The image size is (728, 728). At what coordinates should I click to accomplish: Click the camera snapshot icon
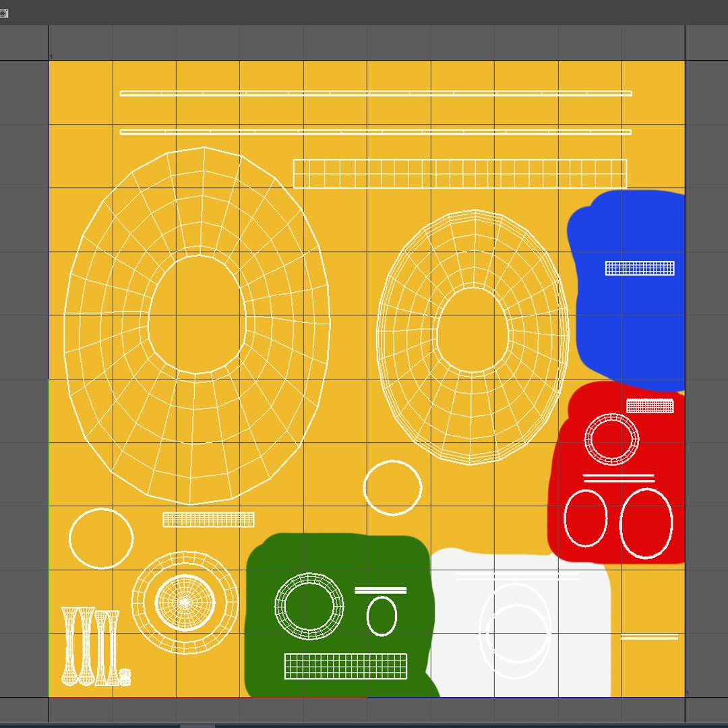(4, 13)
